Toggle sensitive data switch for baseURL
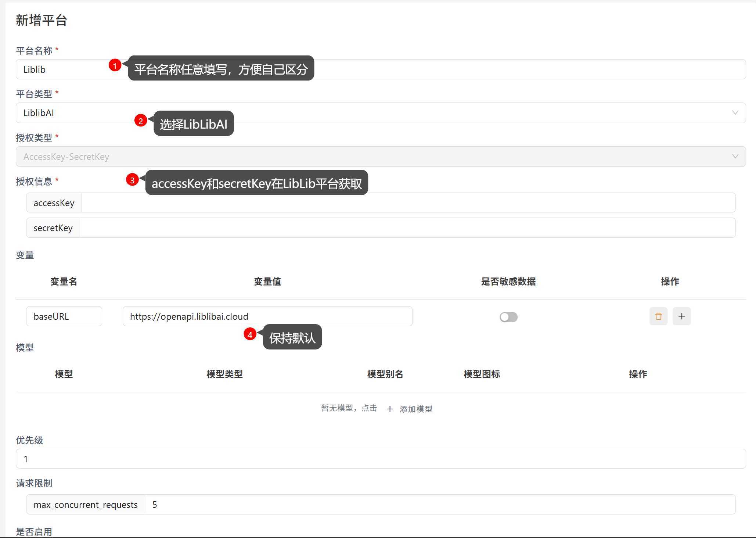 pyautogui.click(x=508, y=317)
